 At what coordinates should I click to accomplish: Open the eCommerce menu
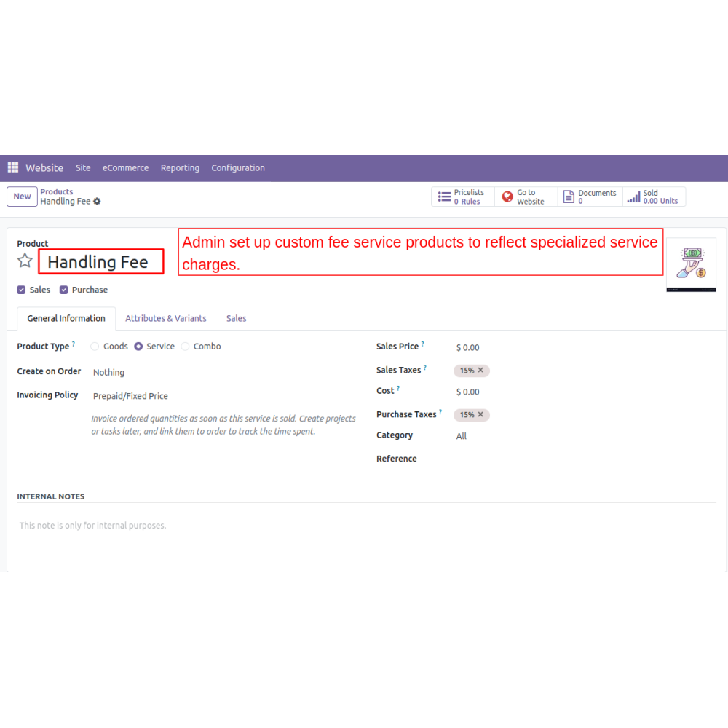pyautogui.click(x=125, y=167)
